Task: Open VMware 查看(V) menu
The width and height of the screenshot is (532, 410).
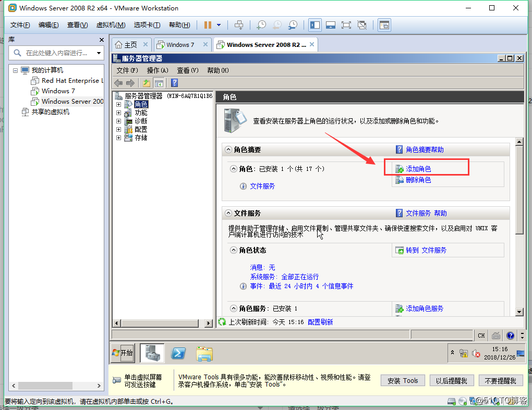Action: pos(77,25)
